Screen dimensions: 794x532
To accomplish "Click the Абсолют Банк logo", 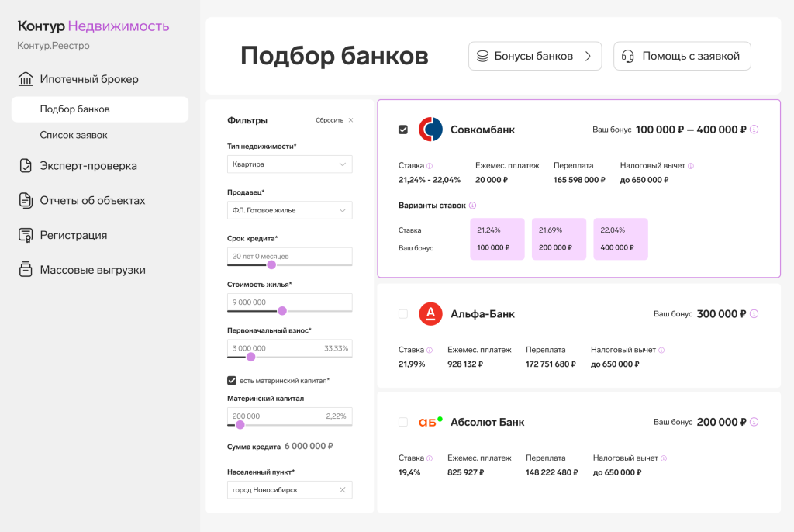I will pyautogui.click(x=430, y=422).
